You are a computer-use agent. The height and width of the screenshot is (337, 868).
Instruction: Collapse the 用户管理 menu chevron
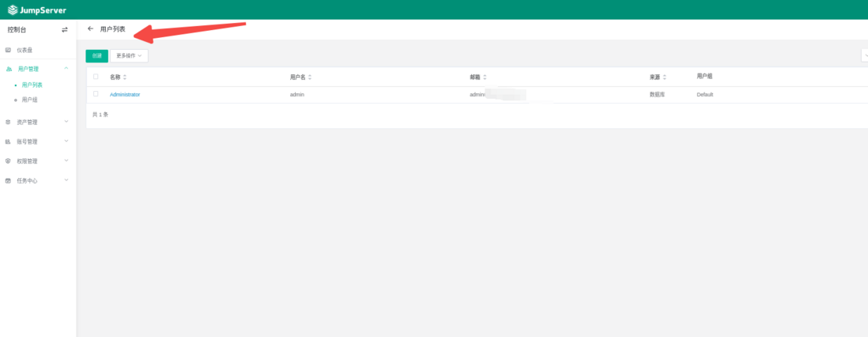(x=66, y=68)
